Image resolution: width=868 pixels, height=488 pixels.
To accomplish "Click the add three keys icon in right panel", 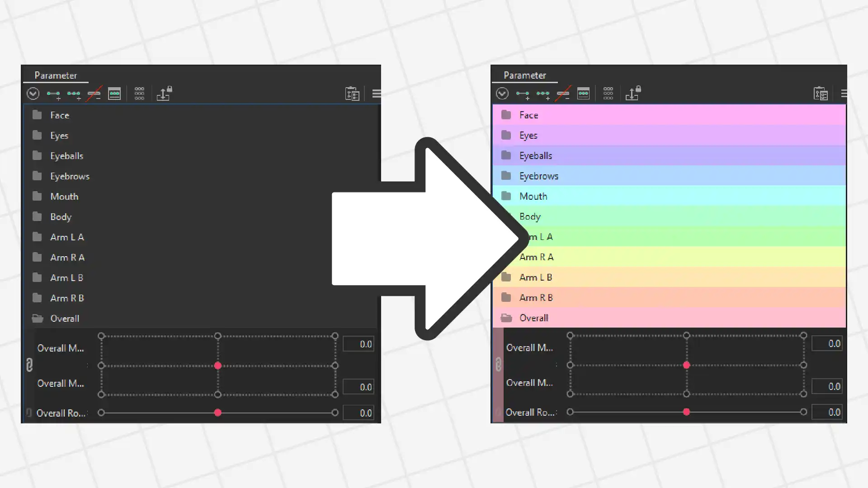I will 542,94.
